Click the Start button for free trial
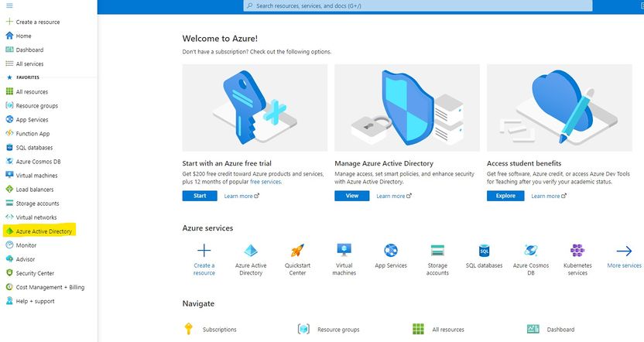The image size is (644, 342). (200, 196)
